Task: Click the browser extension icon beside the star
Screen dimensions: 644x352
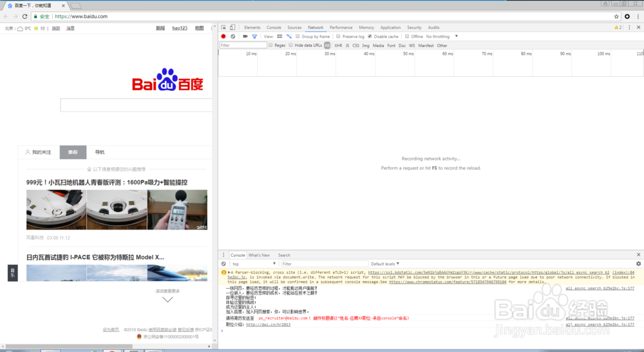Action: (x=627, y=17)
